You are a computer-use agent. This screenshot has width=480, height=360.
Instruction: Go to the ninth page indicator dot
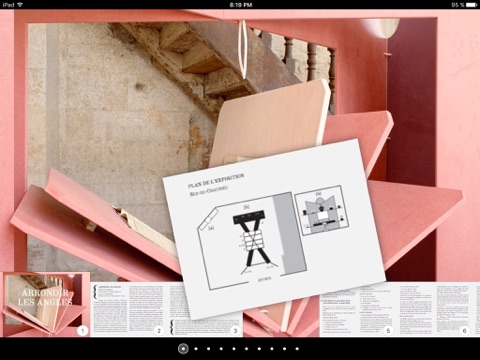click(x=284, y=349)
